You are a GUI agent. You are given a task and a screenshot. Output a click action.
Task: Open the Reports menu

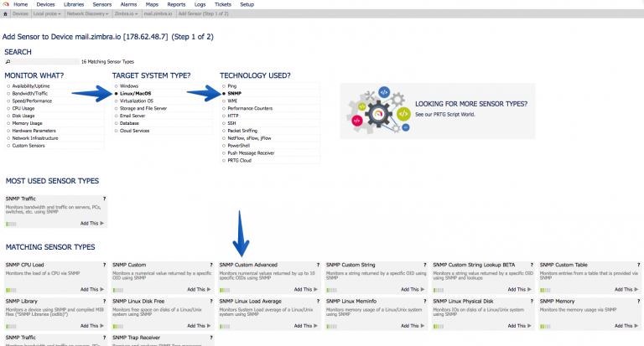176,4
